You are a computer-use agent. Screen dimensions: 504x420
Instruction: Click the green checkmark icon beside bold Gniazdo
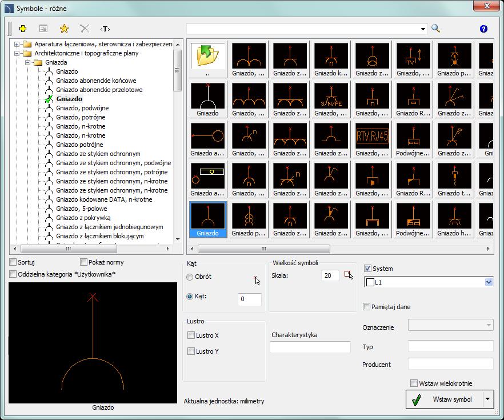[x=49, y=99]
